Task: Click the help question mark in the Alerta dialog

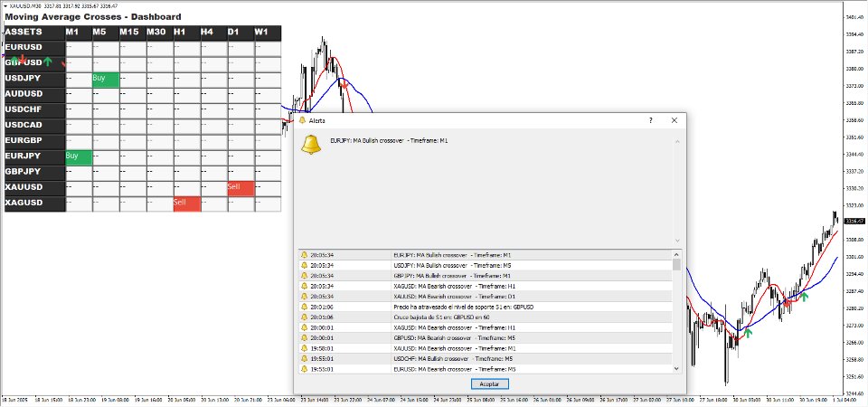Action: click(650, 120)
